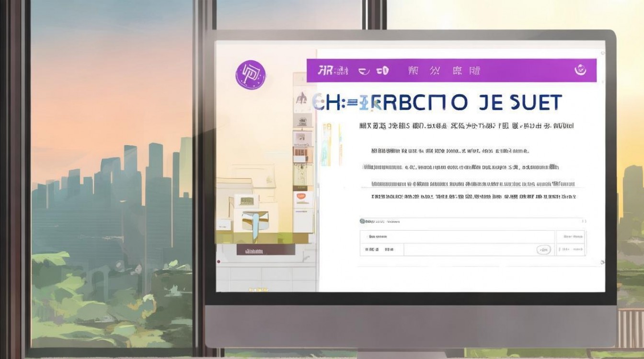Select the third thumbnail icon in the sidebar strip
Image resolution: width=644 pixels, height=359 pixels.
pos(301,137)
